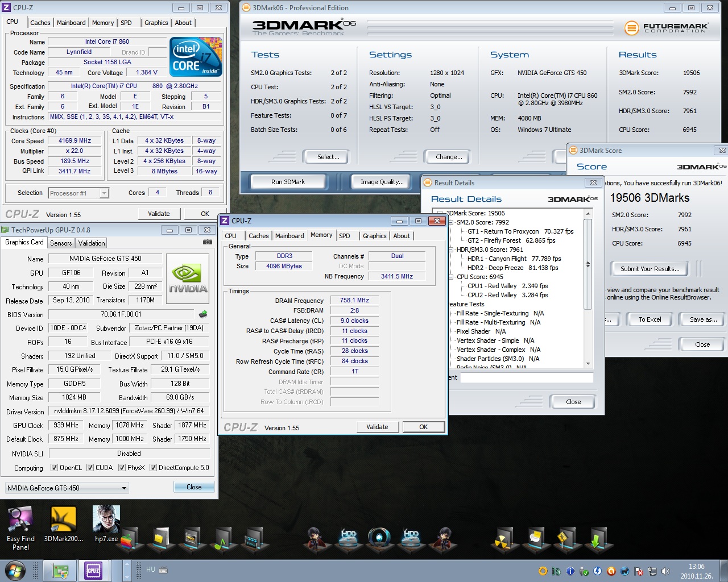The height and width of the screenshot is (582, 728).
Task: Toggle the CUDA checkbox
Action: click(90, 468)
